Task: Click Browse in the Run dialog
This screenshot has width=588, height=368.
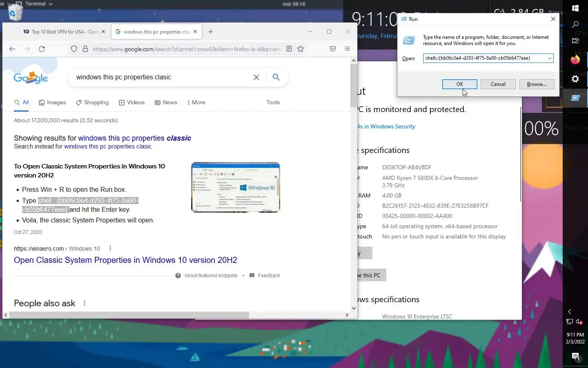Action: pyautogui.click(x=537, y=84)
